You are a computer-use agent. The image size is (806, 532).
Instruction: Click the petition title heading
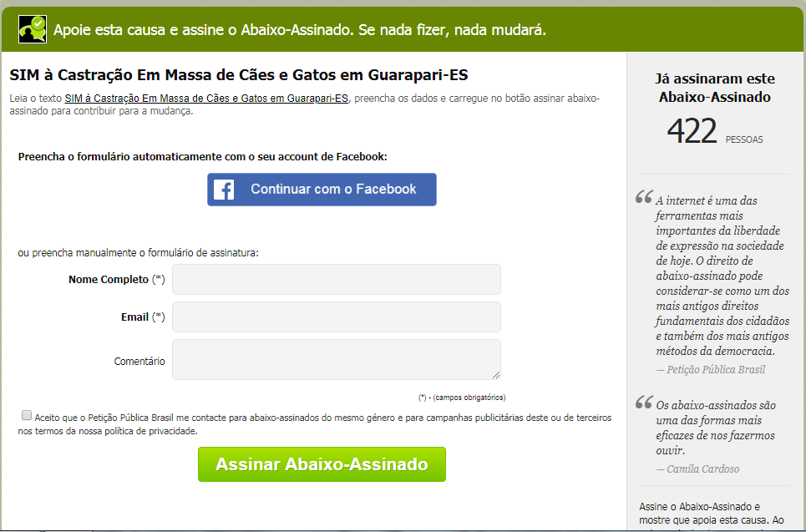point(239,75)
